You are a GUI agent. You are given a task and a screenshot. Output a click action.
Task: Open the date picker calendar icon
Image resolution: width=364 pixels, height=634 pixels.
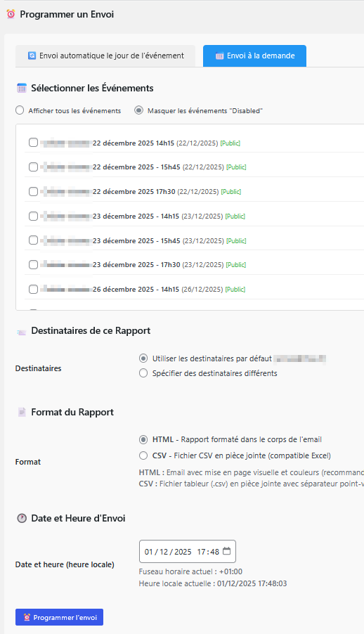pos(226,551)
